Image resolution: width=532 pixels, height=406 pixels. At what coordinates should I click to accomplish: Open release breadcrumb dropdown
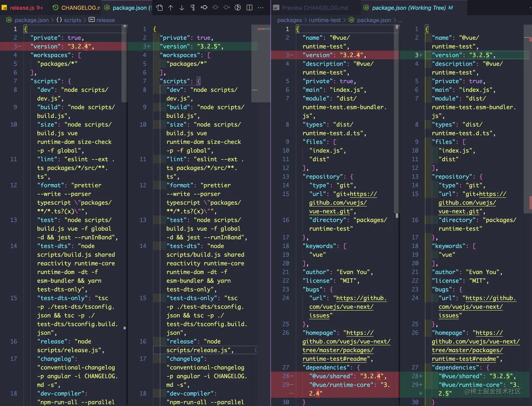coord(106,20)
